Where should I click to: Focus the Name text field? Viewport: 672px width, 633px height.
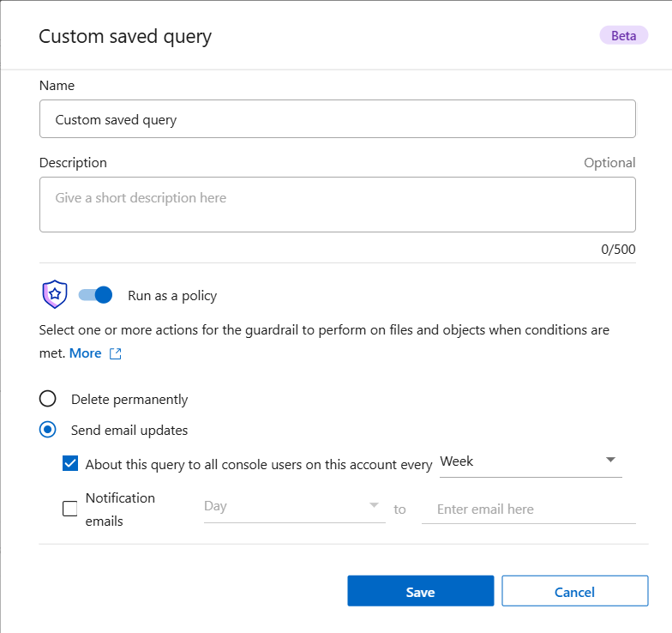337,119
